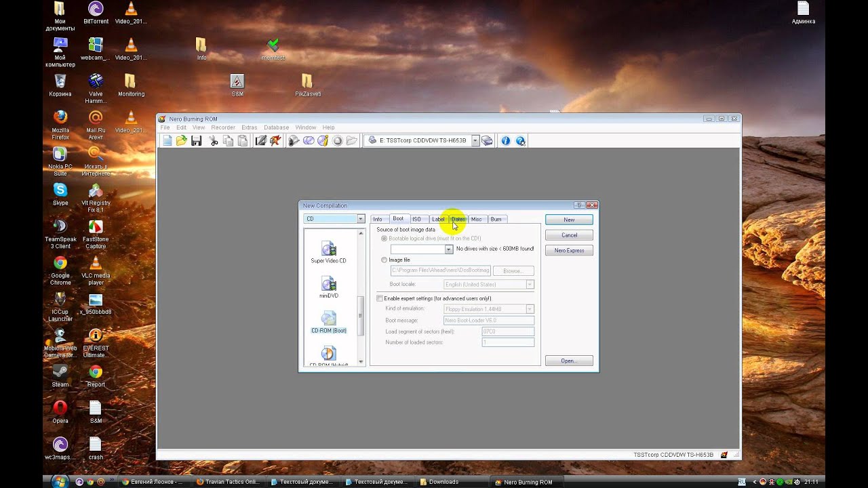Image resolution: width=868 pixels, height=488 pixels.
Task: Create a new compilation via toolbar icon
Action: [x=167, y=141]
